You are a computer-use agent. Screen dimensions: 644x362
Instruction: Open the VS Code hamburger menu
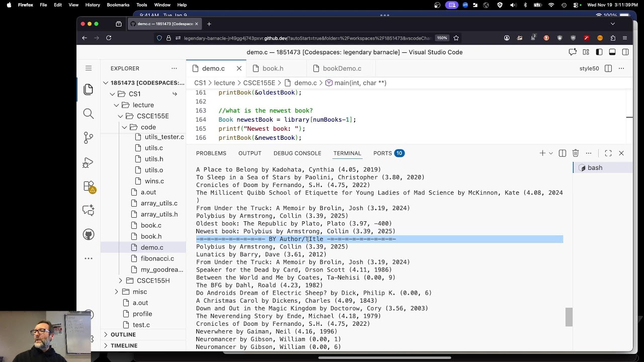[x=89, y=68]
